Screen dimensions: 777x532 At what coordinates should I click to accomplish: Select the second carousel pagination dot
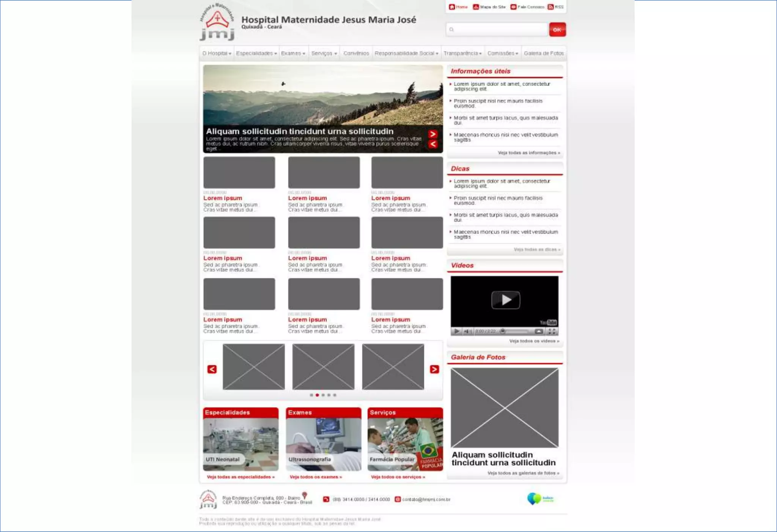click(317, 395)
